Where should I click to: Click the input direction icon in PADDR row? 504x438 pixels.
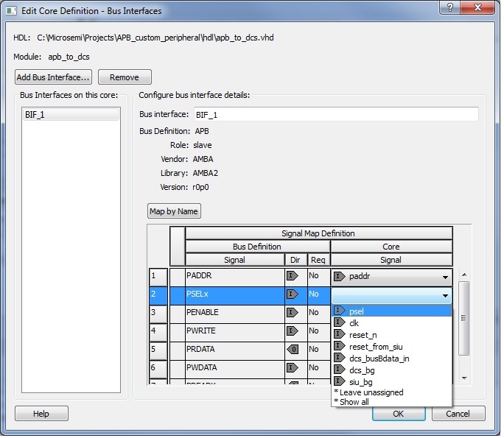(x=293, y=277)
